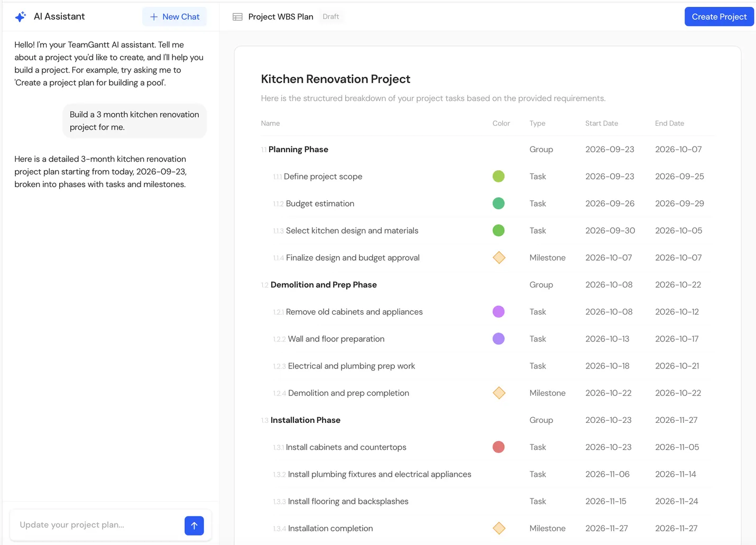The image size is (756, 545).
Task: Click the Milestone type in Installation completion row
Action: coord(548,528)
